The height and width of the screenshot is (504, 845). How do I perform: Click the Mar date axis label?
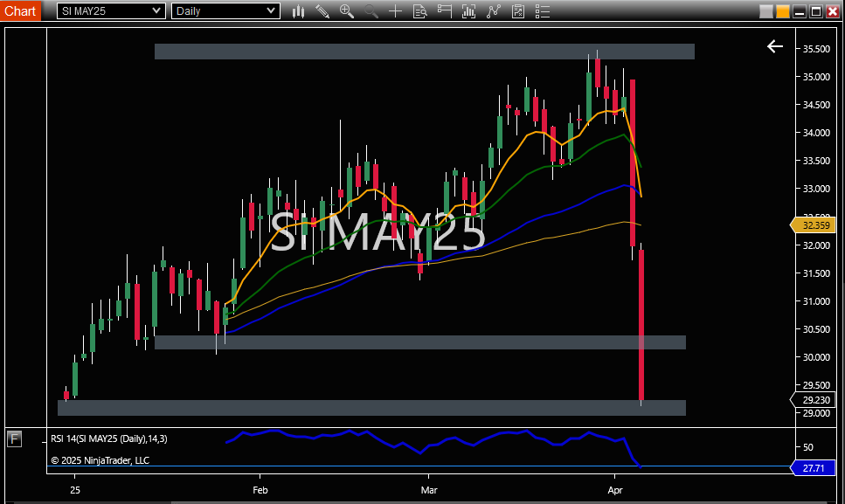point(429,490)
